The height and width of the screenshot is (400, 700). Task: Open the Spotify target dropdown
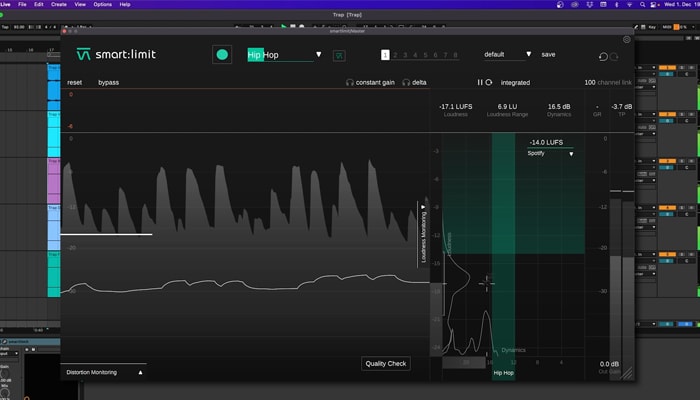point(571,154)
